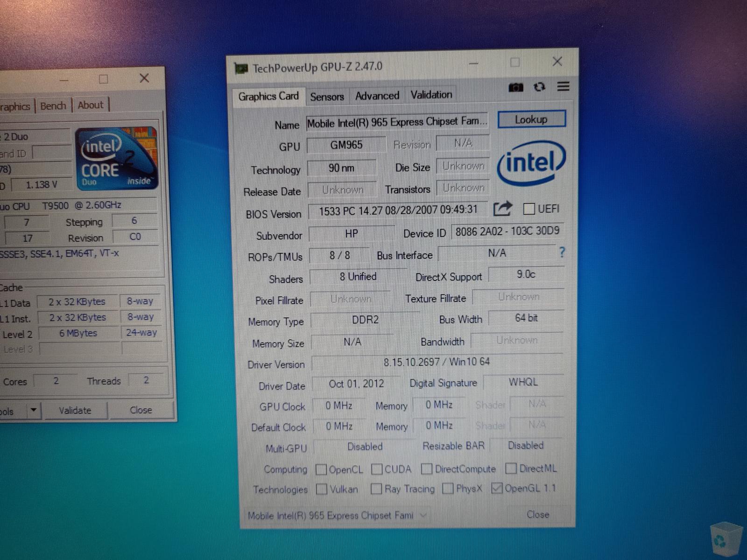
Task: Click the Digital Signature field showing WHQL
Action: pyautogui.click(x=523, y=382)
